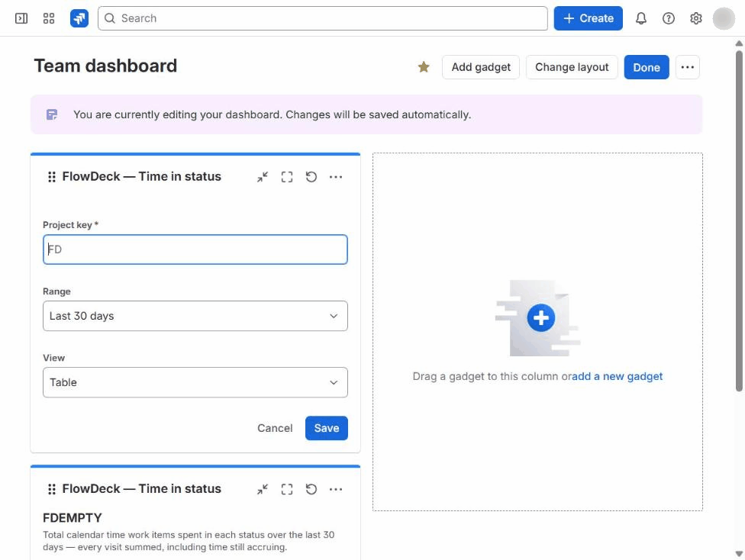Open dashboard more actions menu

pos(687,67)
